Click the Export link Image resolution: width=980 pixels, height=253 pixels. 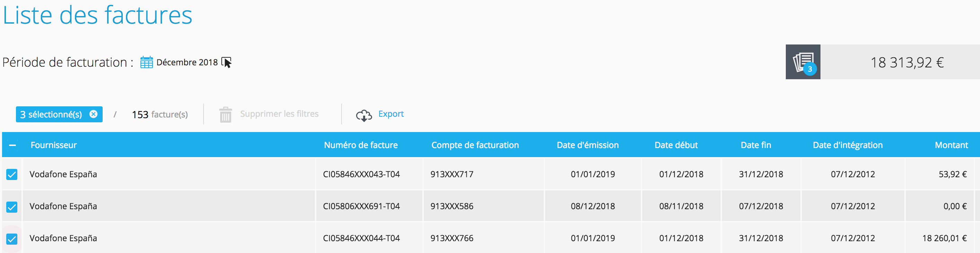[x=391, y=114]
